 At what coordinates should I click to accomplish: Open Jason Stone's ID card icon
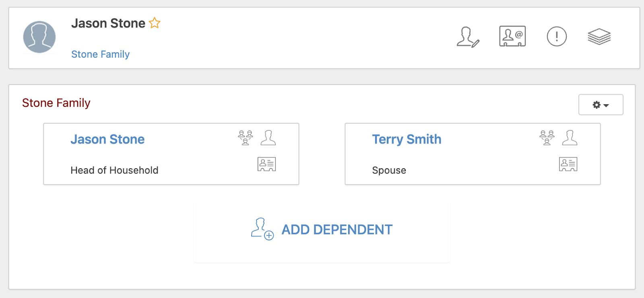266,164
